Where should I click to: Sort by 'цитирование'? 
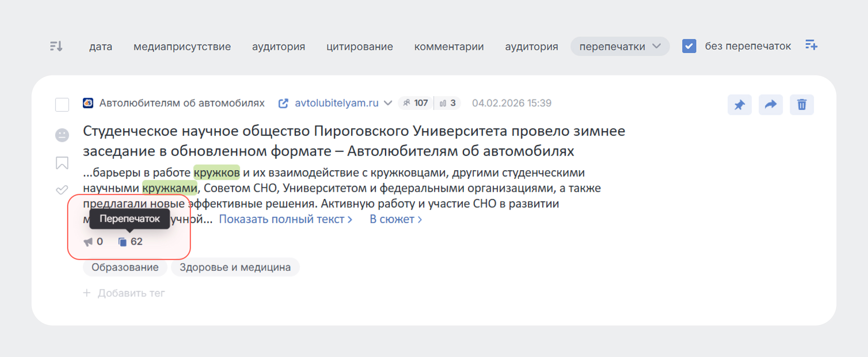click(359, 46)
